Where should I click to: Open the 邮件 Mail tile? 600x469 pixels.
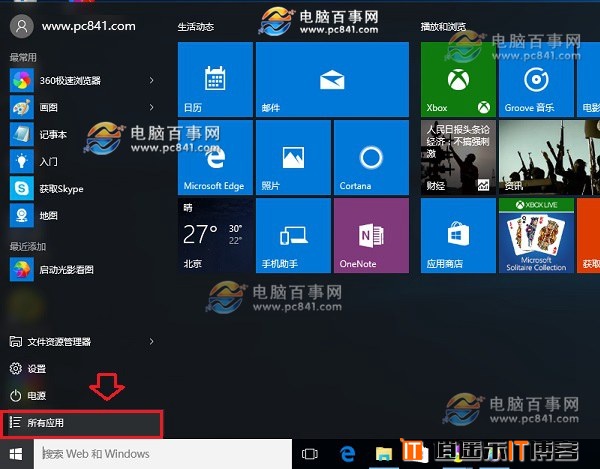(x=332, y=80)
